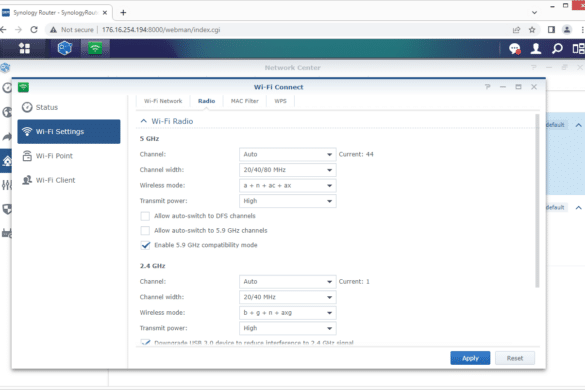Open a new browser tab

point(123,13)
